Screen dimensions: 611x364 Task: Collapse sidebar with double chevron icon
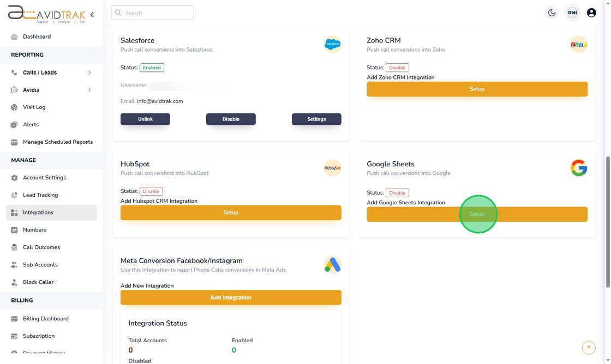click(92, 15)
